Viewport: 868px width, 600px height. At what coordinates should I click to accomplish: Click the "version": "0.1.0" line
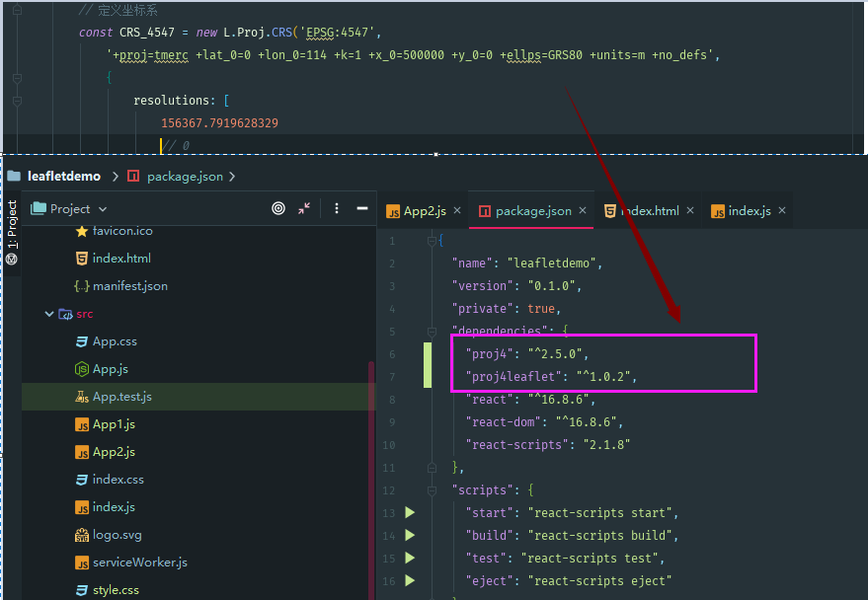517,286
